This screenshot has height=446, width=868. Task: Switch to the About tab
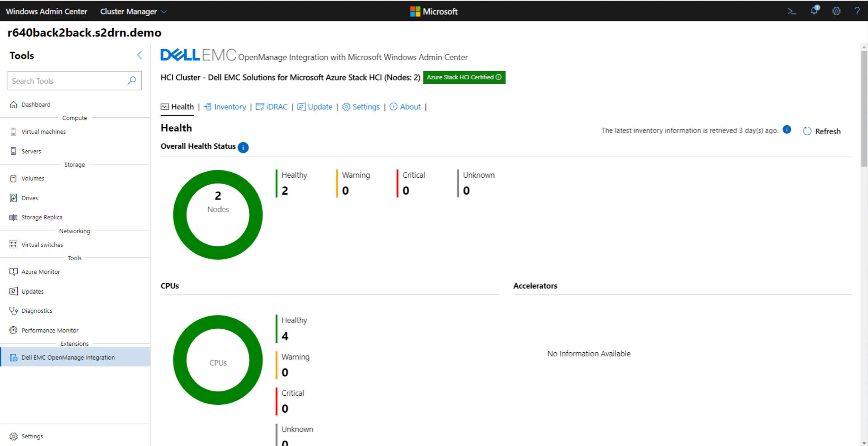(405, 107)
